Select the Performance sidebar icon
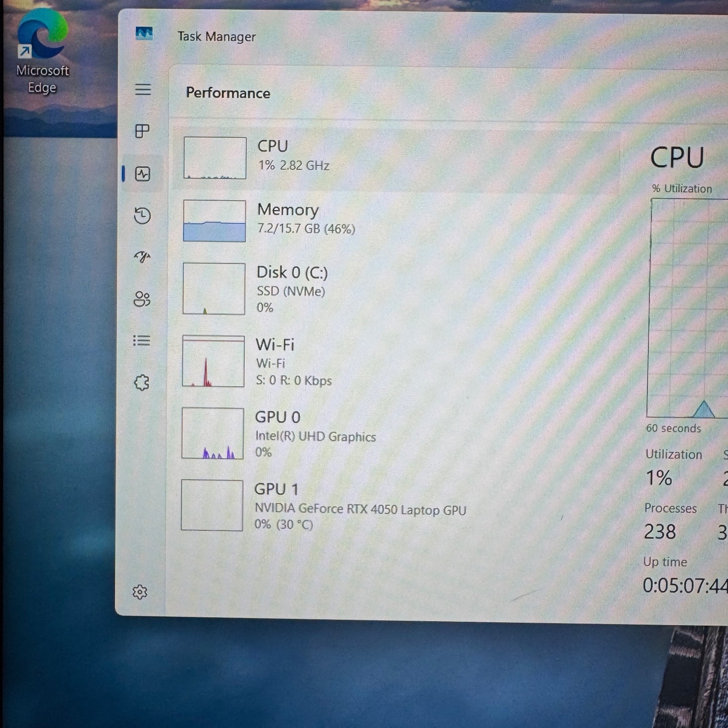Viewport: 728px width, 728px height. point(143,174)
